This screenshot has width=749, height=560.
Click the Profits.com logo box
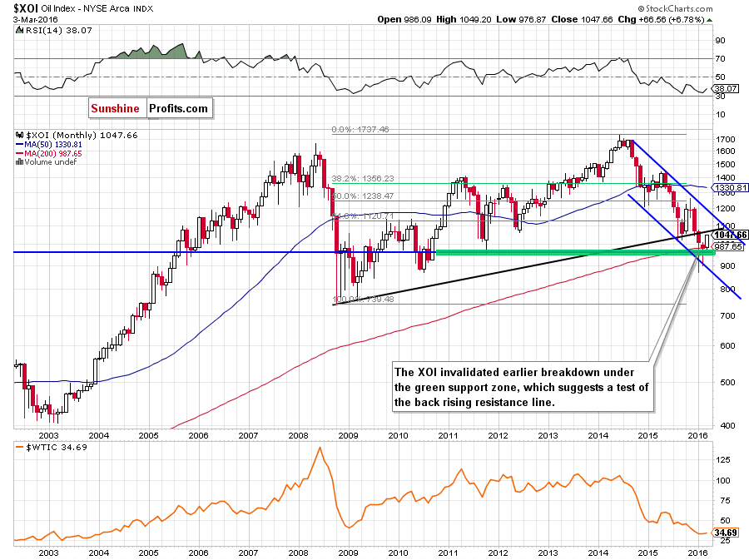(179, 108)
